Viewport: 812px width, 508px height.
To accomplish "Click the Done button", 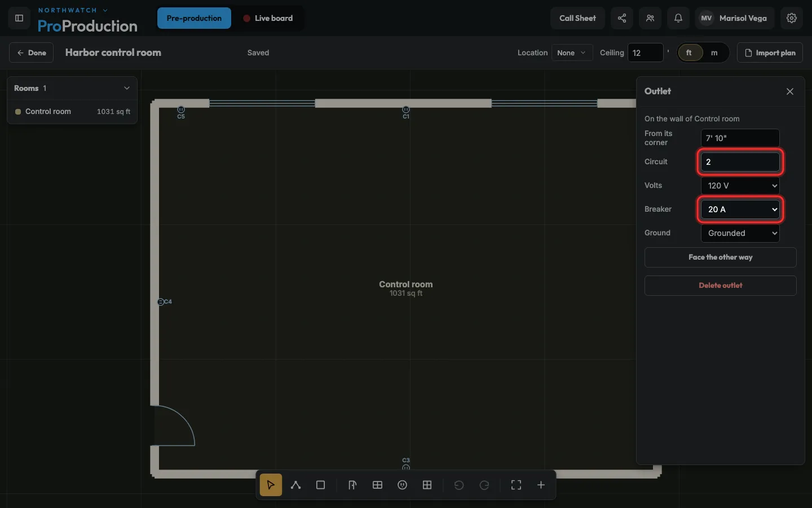I will click(x=31, y=52).
